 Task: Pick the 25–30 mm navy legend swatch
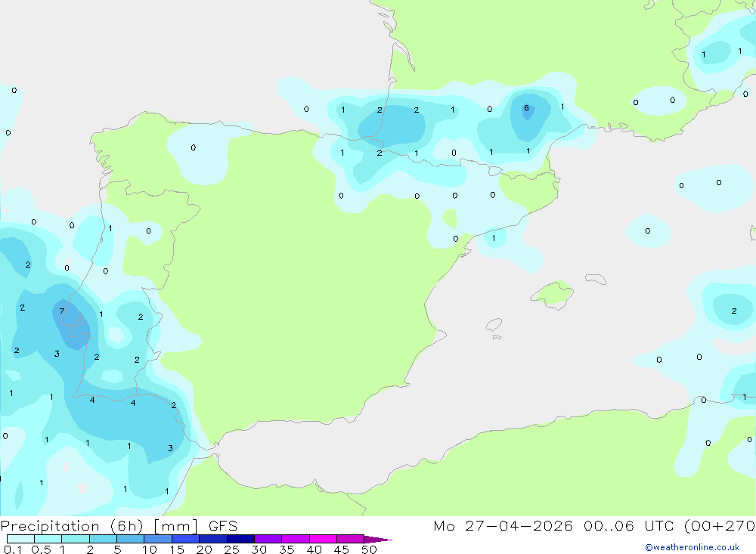240,539
